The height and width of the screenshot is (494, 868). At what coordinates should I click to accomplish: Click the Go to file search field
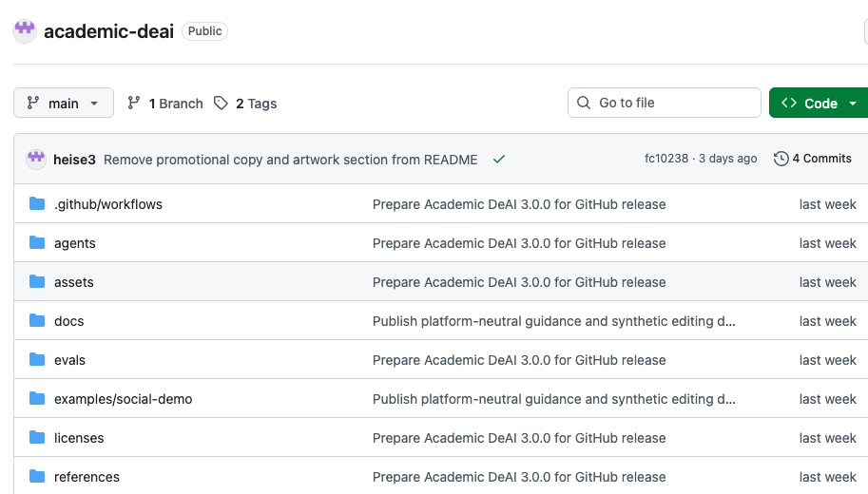click(665, 103)
